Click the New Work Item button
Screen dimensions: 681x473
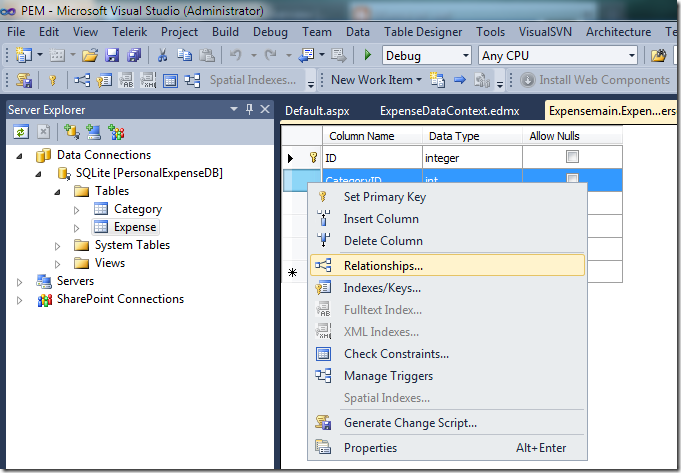[x=371, y=80]
